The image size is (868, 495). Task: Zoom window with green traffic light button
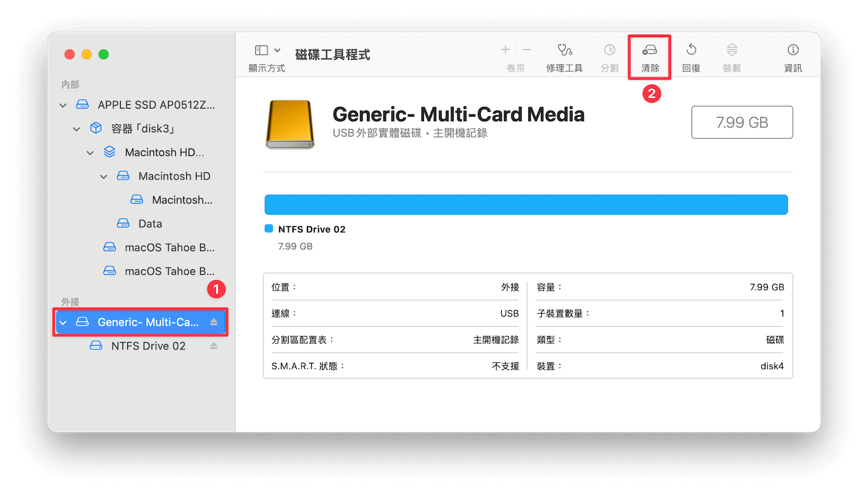pyautogui.click(x=104, y=54)
